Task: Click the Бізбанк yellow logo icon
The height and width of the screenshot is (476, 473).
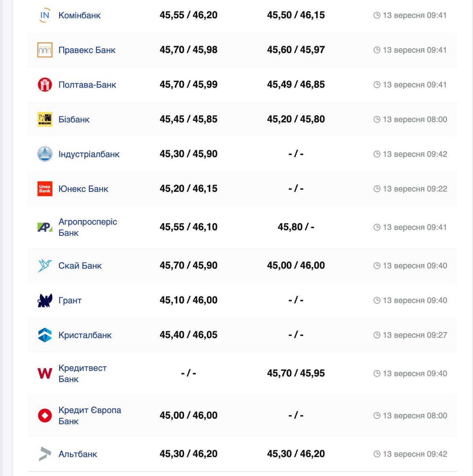Action: click(x=45, y=119)
